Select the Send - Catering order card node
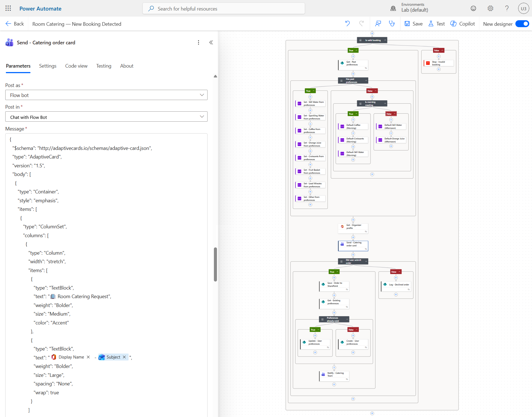The image size is (532, 417). point(353,245)
